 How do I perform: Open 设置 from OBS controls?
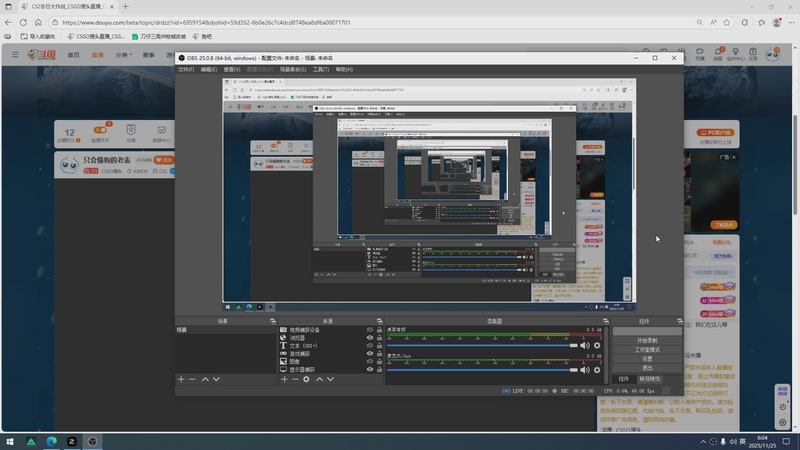click(647, 359)
